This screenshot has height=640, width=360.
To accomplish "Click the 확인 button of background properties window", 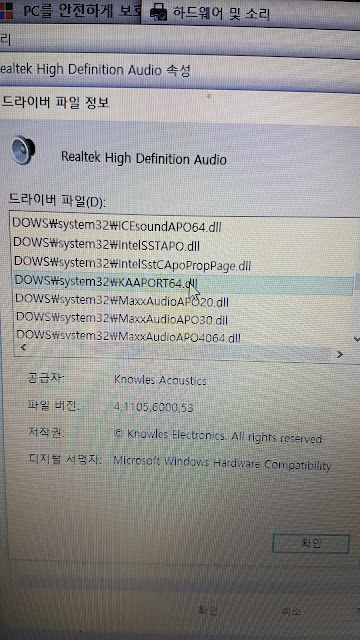I will 208,610.
